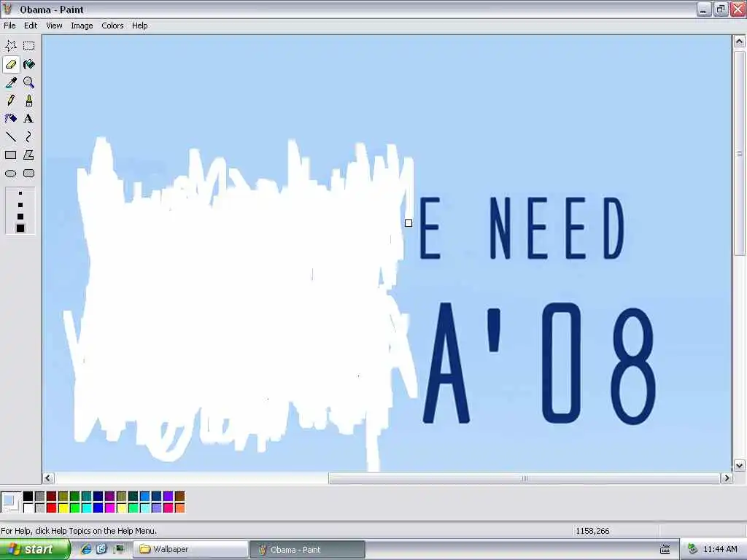747x560 pixels.
Task: Click the horizontal scrollbar right arrow
Action: (x=726, y=478)
